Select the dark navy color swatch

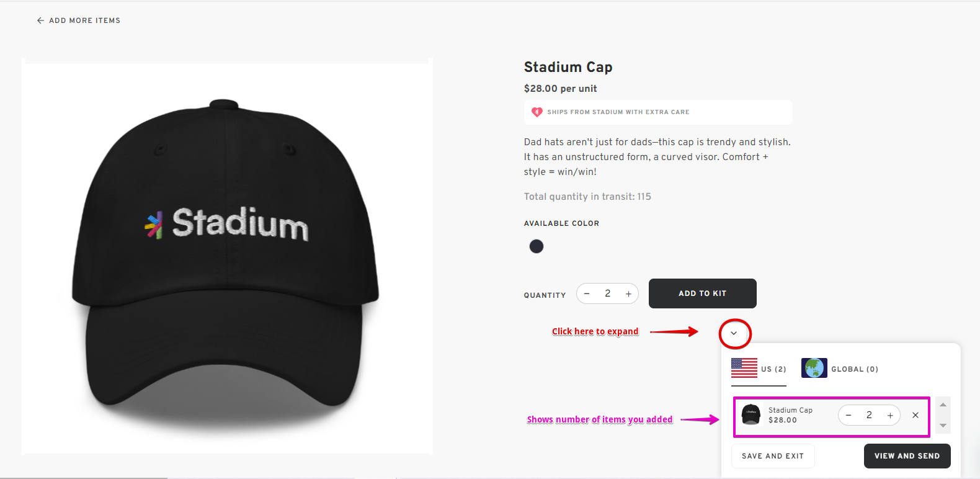click(537, 246)
